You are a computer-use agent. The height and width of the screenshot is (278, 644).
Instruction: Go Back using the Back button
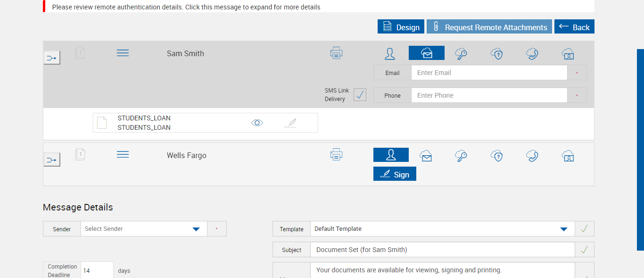point(574,27)
